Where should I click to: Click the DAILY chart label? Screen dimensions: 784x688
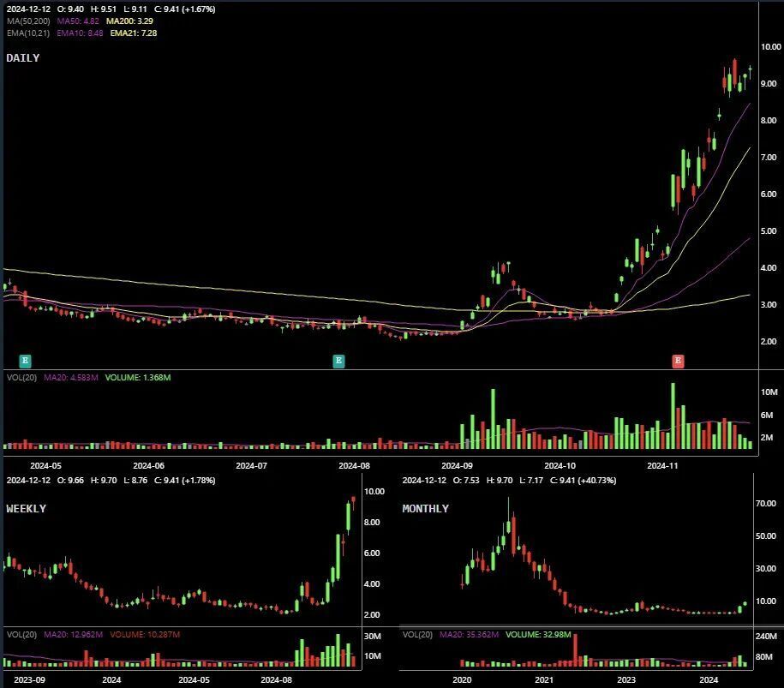[23, 58]
